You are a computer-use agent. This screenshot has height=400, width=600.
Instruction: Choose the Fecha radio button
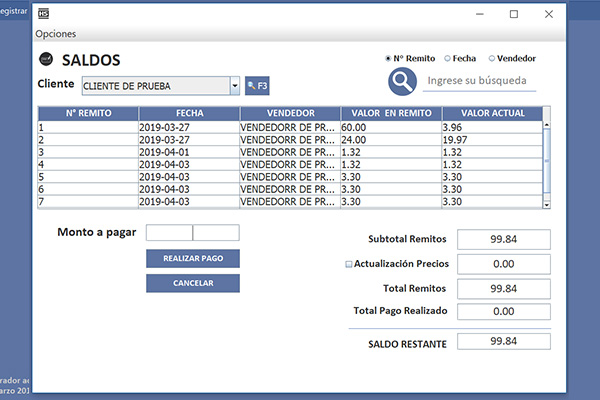[447, 58]
